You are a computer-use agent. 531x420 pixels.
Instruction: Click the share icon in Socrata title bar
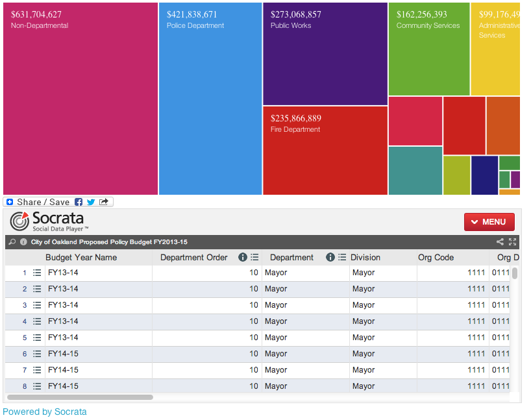coord(500,242)
